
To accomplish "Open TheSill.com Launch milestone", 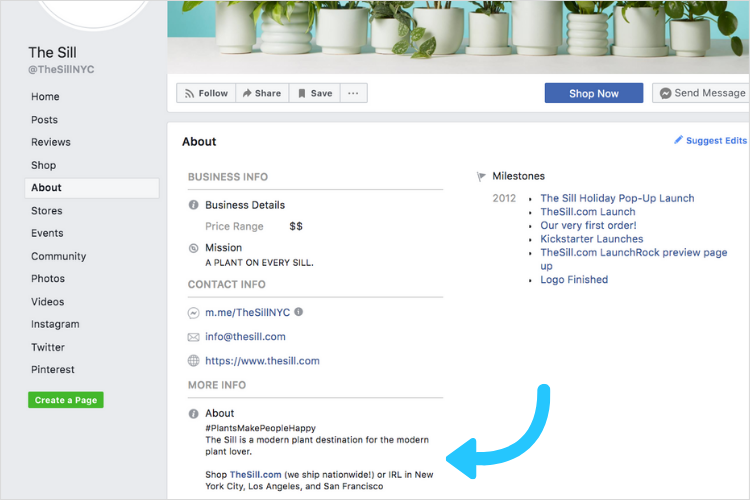I will click(588, 212).
